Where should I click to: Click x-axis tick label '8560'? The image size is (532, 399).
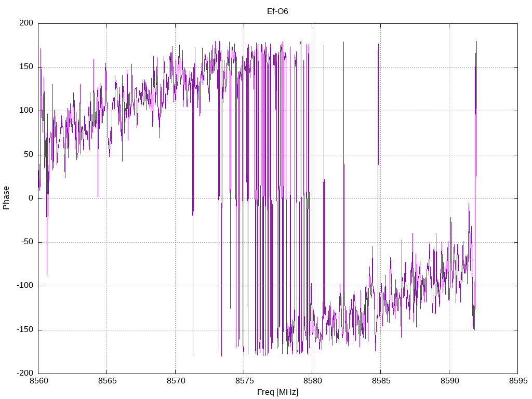coord(38,381)
